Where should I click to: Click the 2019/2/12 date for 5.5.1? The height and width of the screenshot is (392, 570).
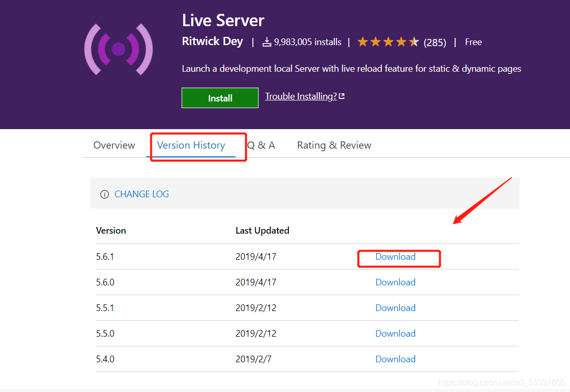[x=256, y=308]
